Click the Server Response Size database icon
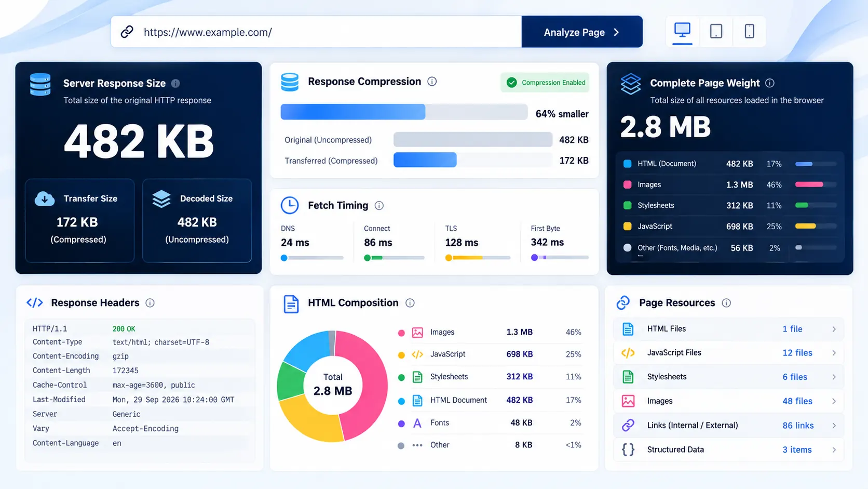The height and width of the screenshot is (489, 868). click(40, 85)
